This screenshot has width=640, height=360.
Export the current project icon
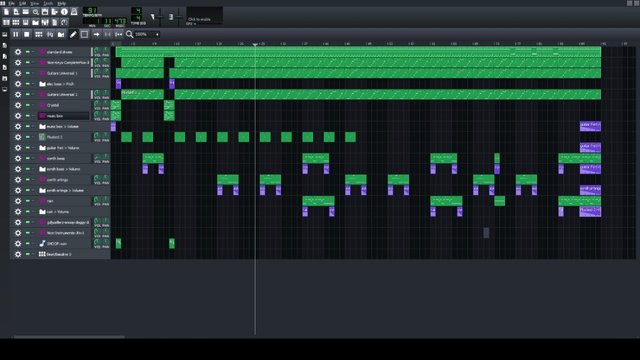point(55,12)
